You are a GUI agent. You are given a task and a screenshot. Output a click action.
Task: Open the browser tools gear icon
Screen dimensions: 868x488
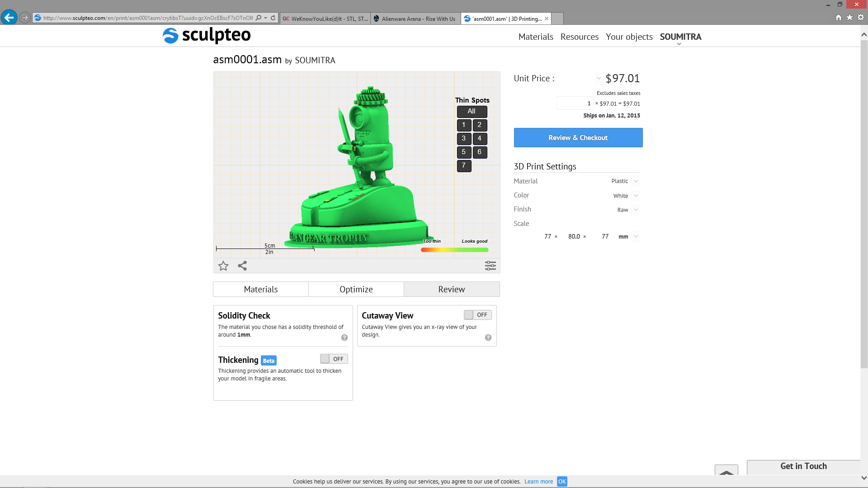[x=861, y=18]
